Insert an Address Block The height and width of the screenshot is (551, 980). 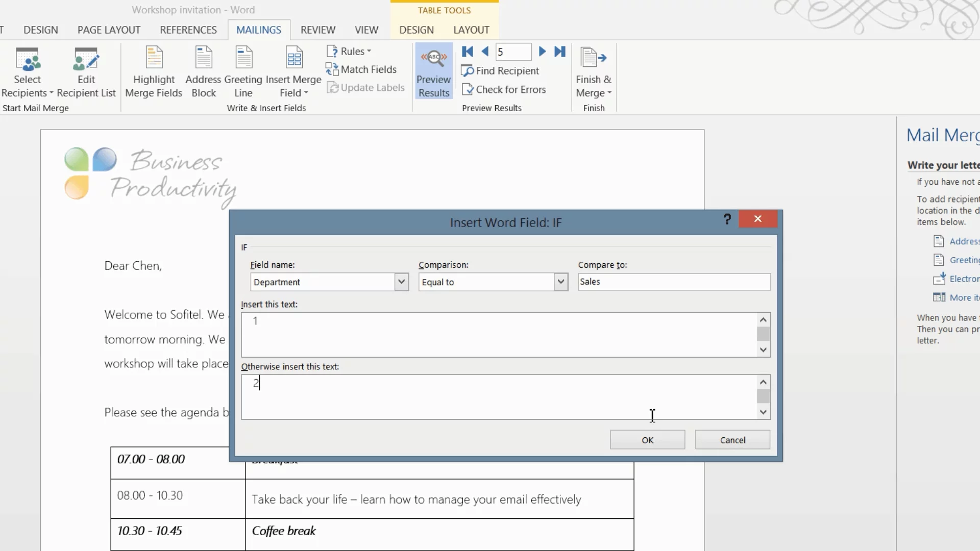(x=204, y=58)
